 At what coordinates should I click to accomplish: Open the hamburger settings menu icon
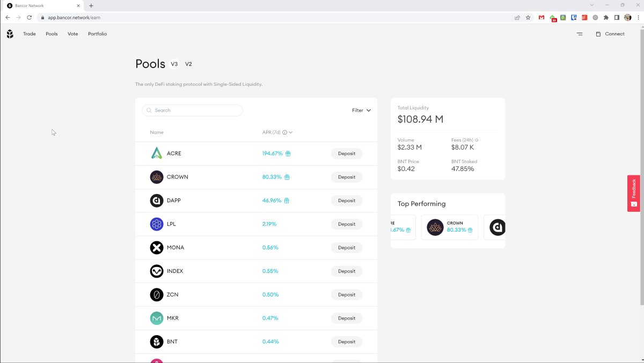(x=580, y=34)
